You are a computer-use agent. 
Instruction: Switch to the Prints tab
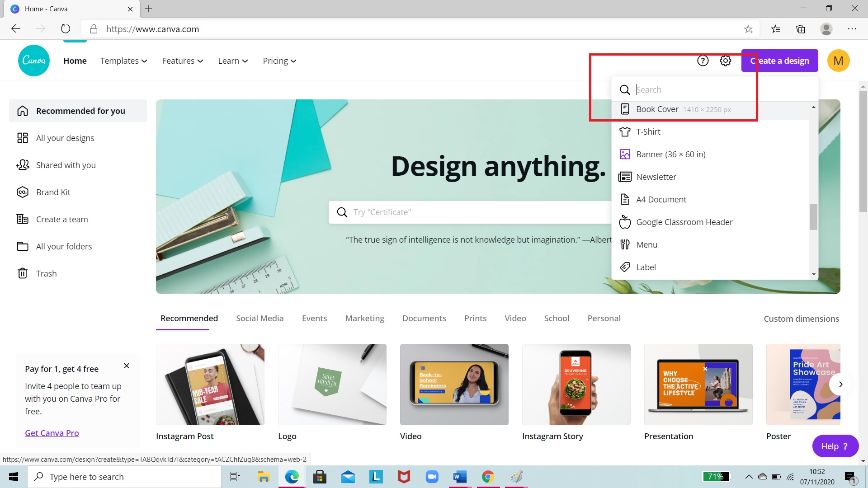tap(476, 318)
